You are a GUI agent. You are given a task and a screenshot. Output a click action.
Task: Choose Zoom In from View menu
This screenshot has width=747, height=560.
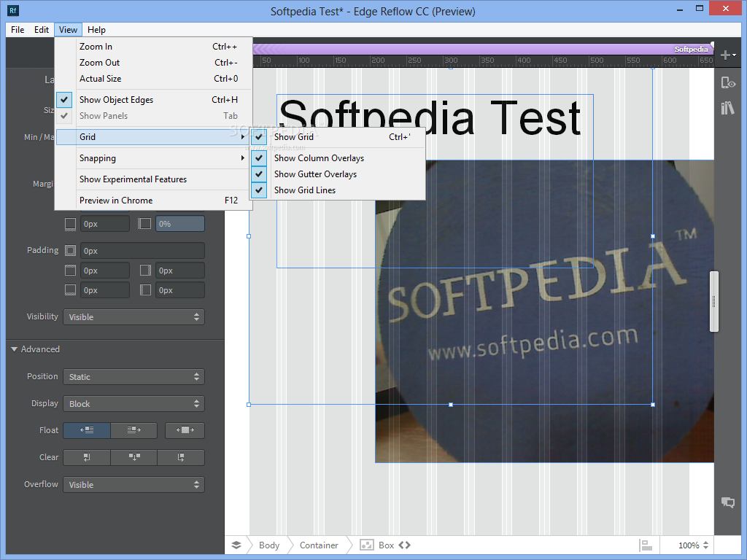153,46
